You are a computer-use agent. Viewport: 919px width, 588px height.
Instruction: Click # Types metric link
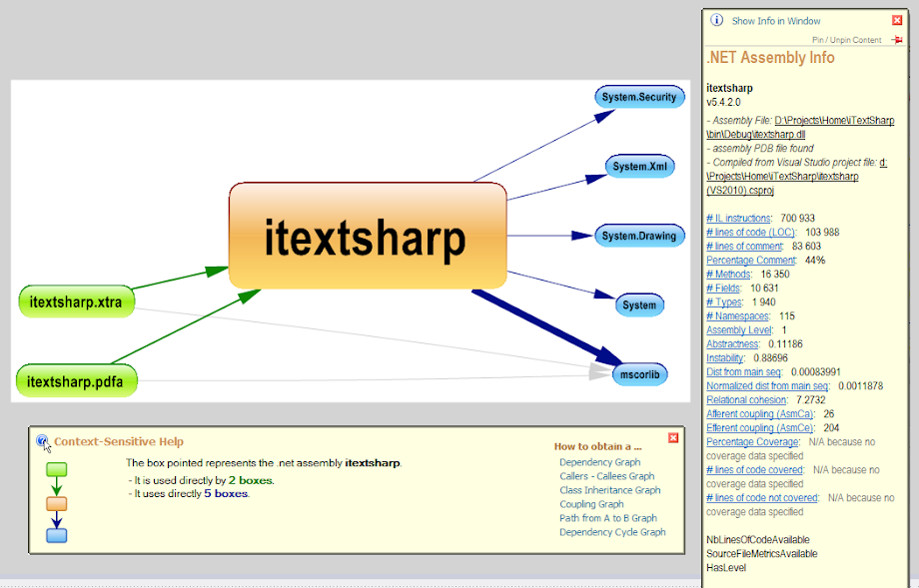point(724,302)
